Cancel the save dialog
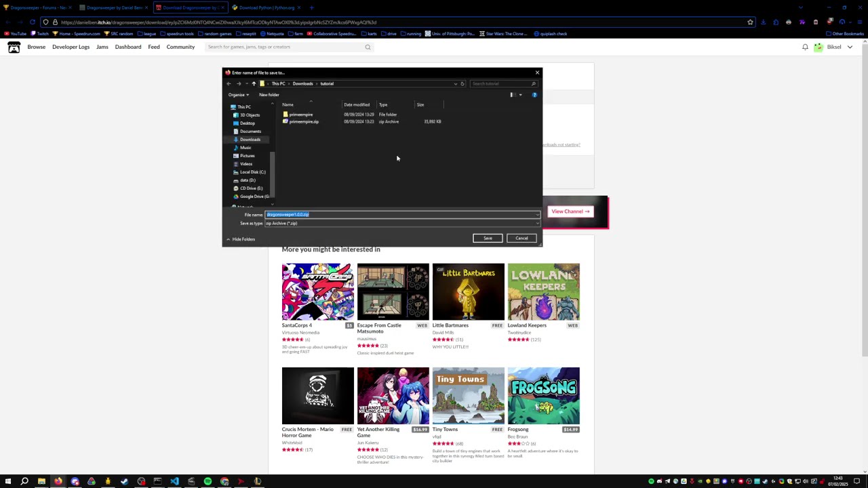Viewport: 868px width, 488px height. click(521, 238)
